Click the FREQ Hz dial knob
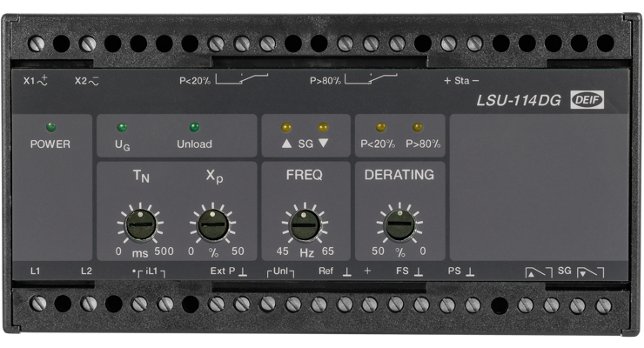 point(304,226)
